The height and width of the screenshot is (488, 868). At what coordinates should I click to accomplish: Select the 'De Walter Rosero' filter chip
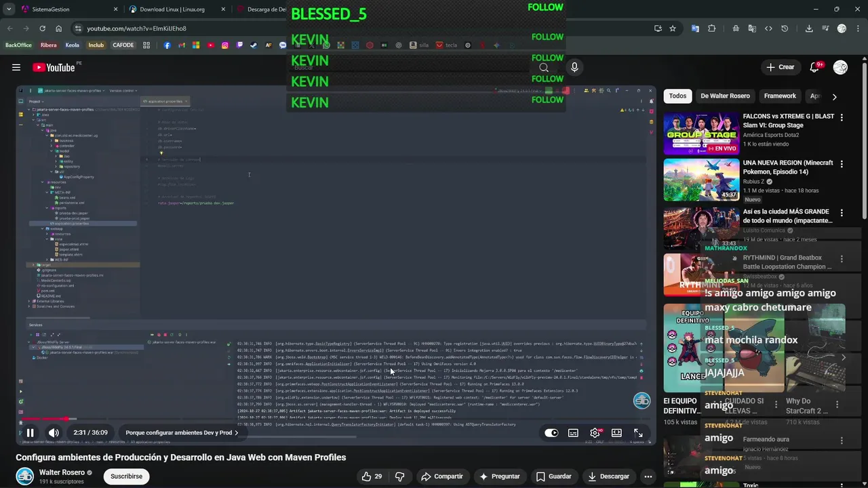725,96
